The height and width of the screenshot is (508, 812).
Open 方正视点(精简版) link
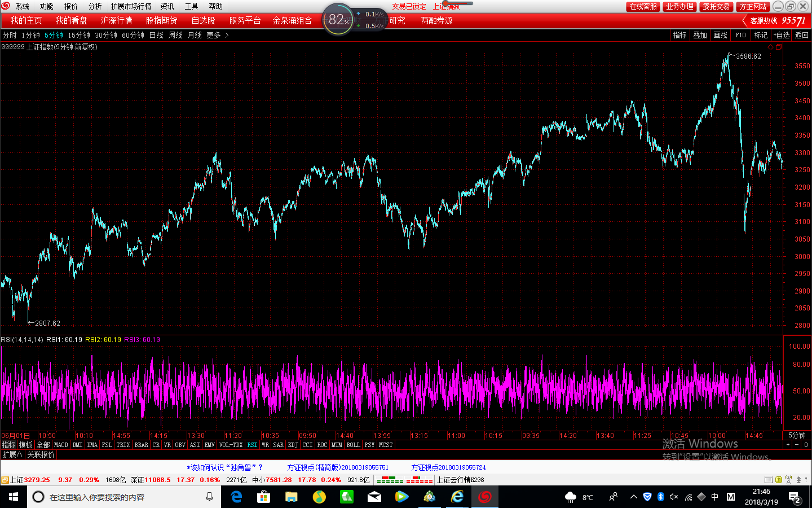point(338,467)
